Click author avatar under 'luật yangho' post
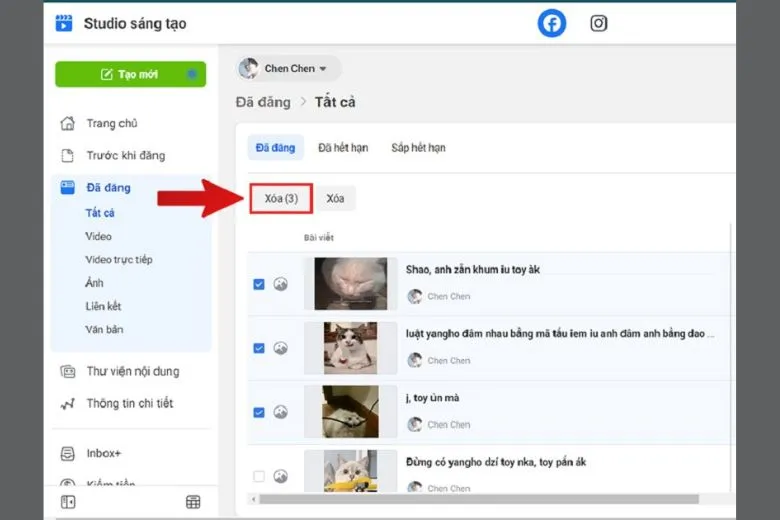The width and height of the screenshot is (780, 520). click(415, 360)
